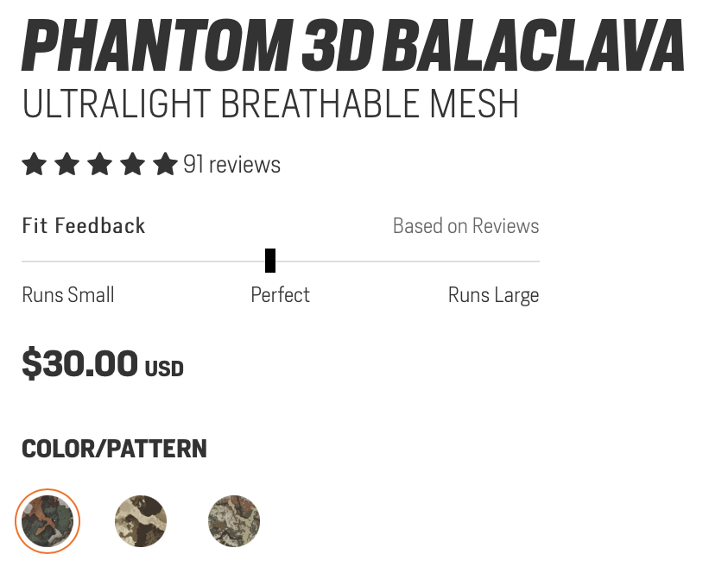Click the COLOR/PATTERN heading

(114, 449)
